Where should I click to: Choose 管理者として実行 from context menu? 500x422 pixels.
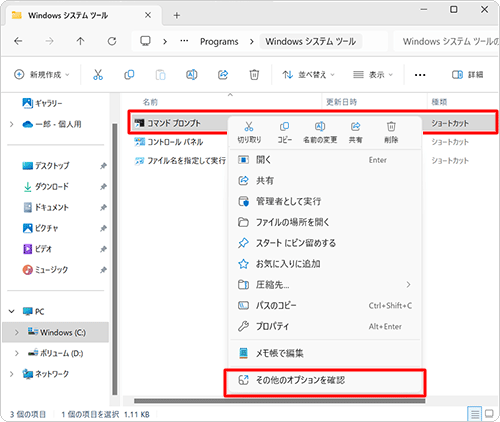click(x=325, y=201)
